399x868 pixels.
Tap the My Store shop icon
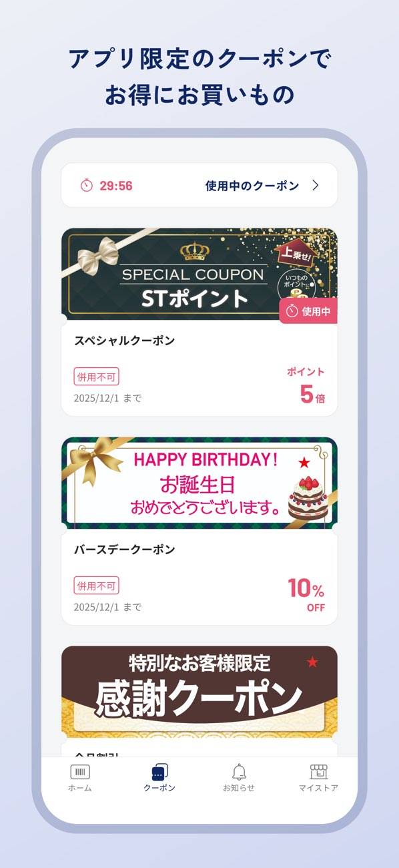pyautogui.click(x=318, y=772)
